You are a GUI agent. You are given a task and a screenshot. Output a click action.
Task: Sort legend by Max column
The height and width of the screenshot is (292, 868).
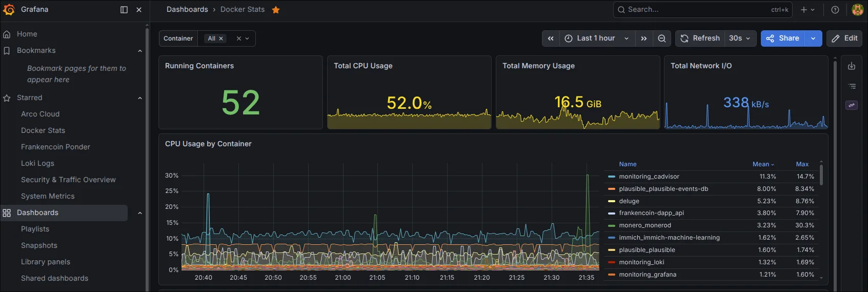click(x=802, y=164)
